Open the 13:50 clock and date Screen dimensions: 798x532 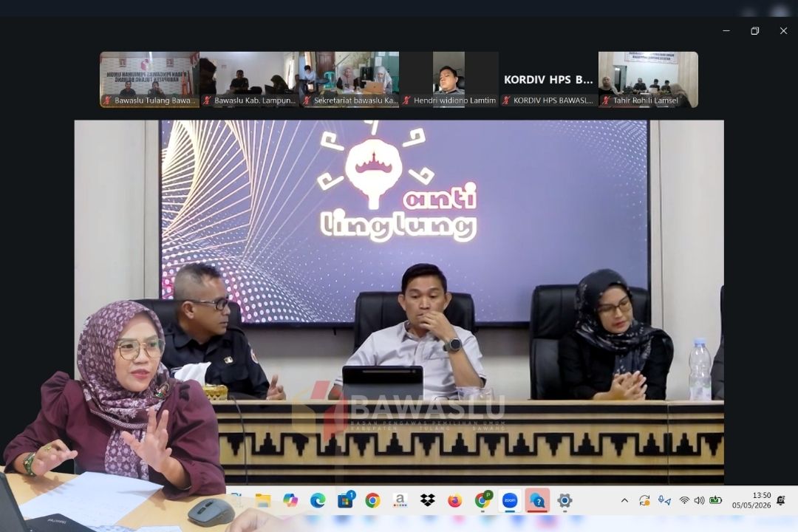751,500
